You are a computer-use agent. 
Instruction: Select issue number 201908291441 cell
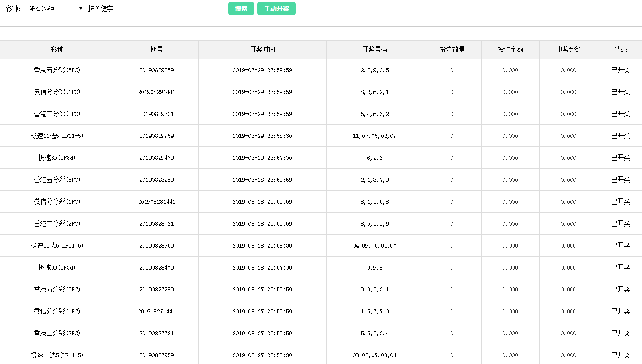pos(156,92)
